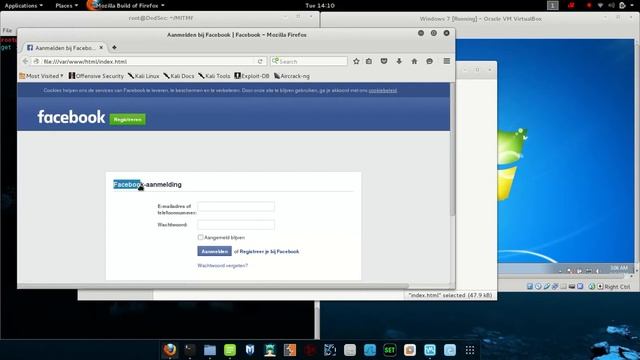Click the Right Ctrl indicator in VirtualBox

617,287
